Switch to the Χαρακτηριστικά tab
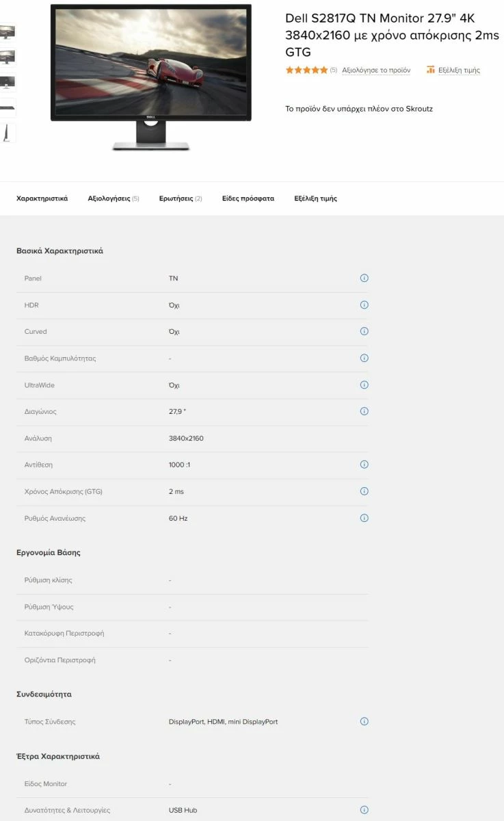504x821 pixels. coord(42,198)
